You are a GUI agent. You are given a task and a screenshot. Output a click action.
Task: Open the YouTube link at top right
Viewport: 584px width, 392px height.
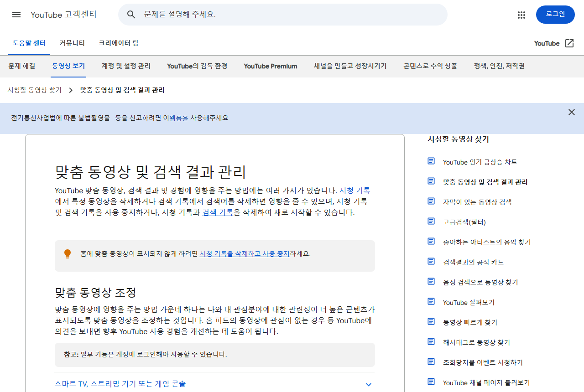pyautogui.click(x=547, y=43)
